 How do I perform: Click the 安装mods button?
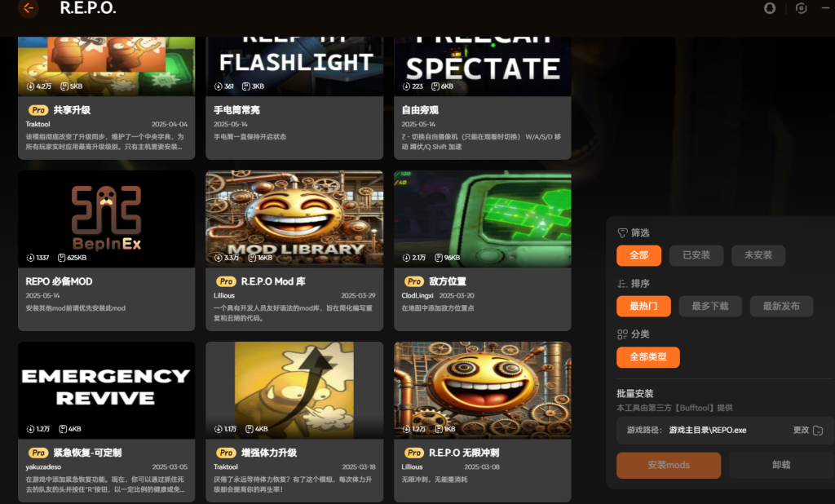[669, 465]
